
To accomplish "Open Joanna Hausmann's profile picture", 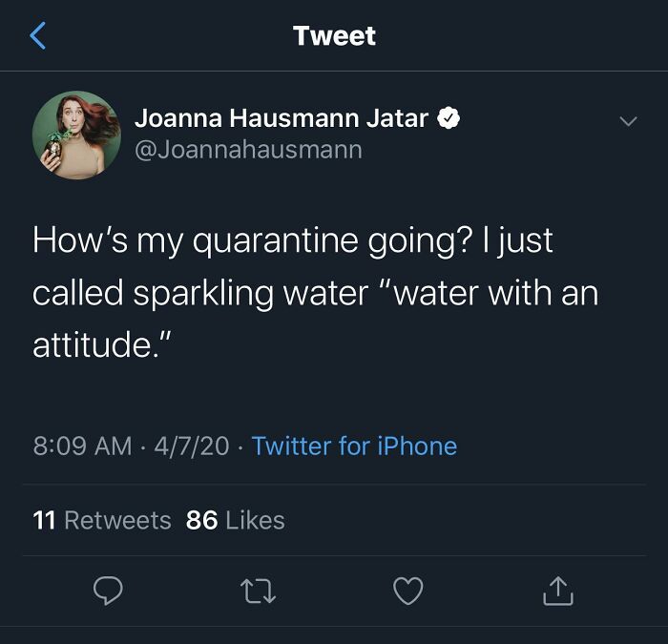I will pyautogui.click(x=76, y=135).
